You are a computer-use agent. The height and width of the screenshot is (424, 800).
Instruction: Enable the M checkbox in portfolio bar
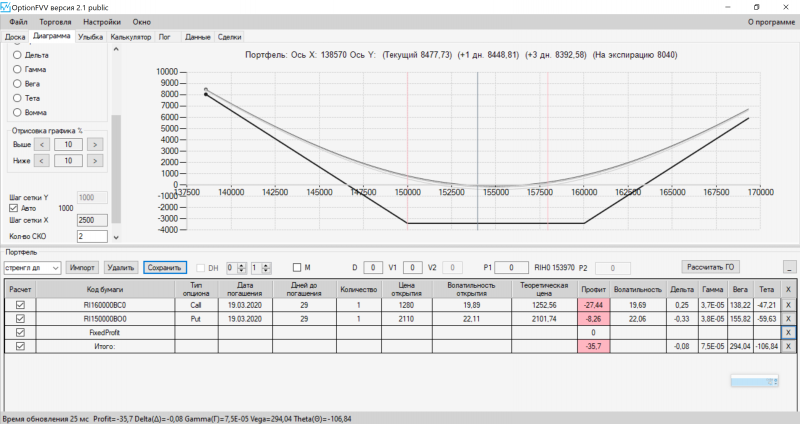point(297,267)
